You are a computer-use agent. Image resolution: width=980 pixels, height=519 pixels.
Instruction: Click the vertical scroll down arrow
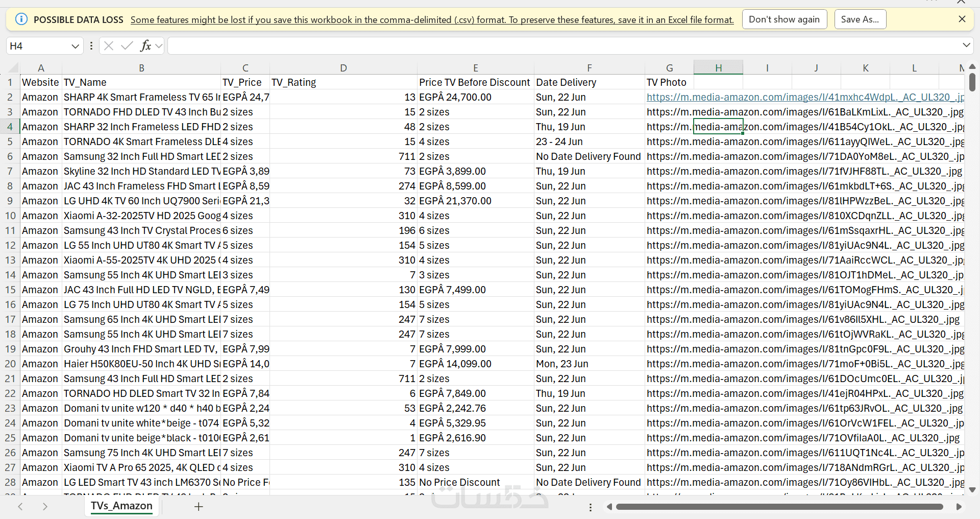[x=972, y=490]
